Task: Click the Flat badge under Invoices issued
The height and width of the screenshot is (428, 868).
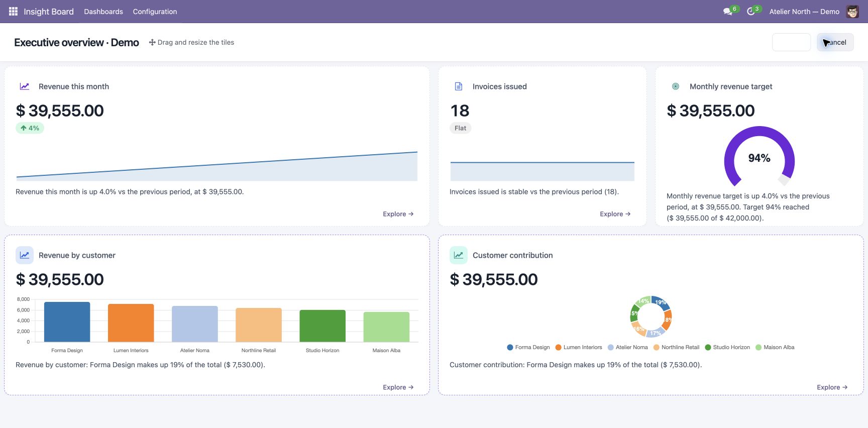Action: (x=460, y=128)
